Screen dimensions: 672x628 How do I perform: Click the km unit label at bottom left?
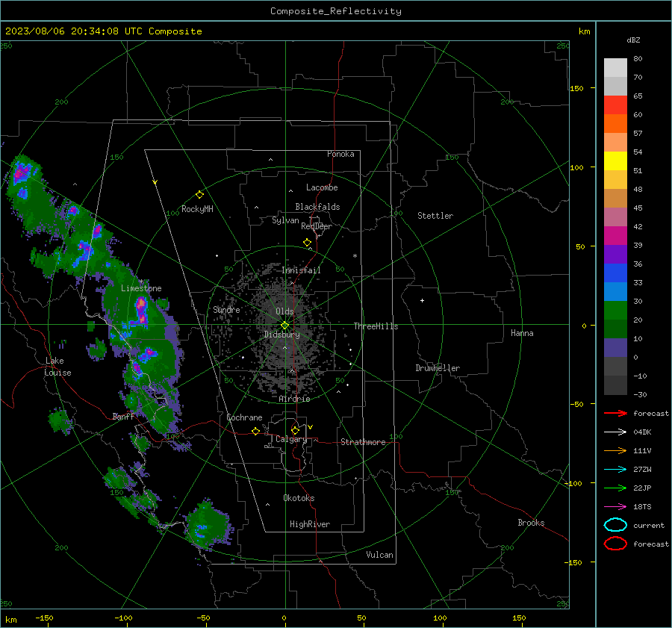click(x=10, y=620)
